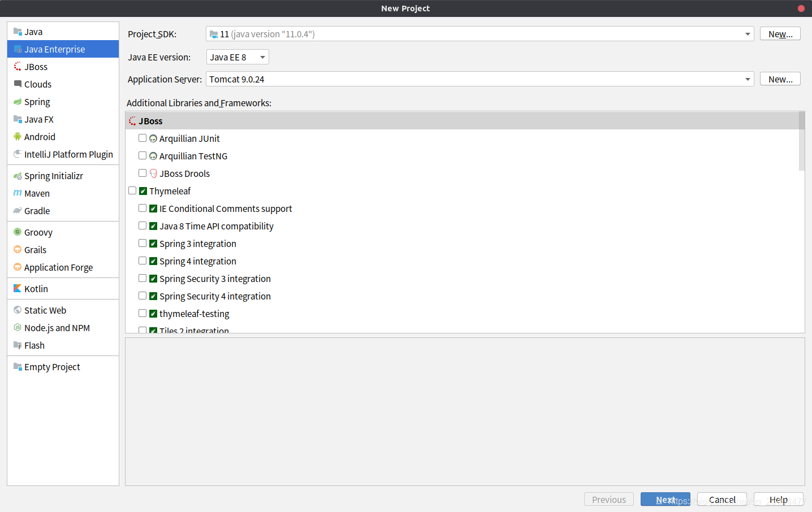Click the Thymeleaf green check icon
Viewport: 812px width, 512px height.
[143, 191]
